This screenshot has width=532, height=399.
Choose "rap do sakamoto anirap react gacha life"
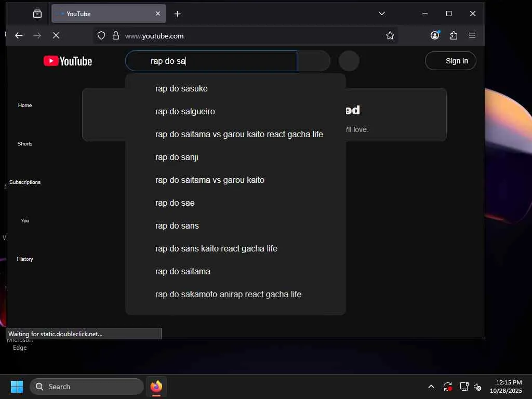pos(235,294)
